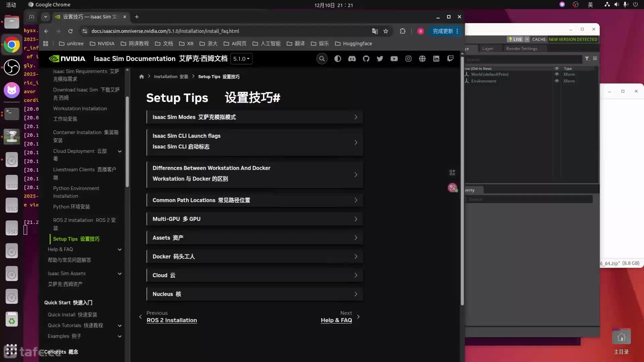Open the GitHub icon link
Image resolution: width=644 pixels, height=362 pixels.
pos(366,59)
